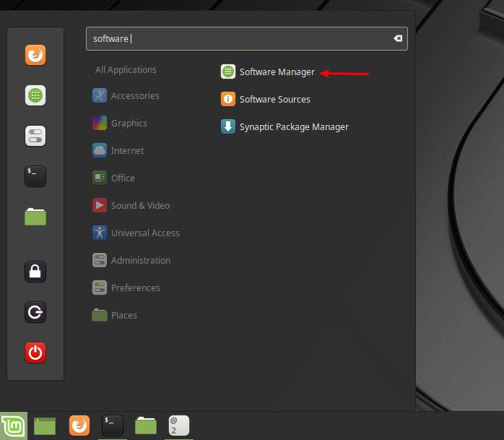Open Firefox from the menu favorites sidebar

tap(35, 56)
